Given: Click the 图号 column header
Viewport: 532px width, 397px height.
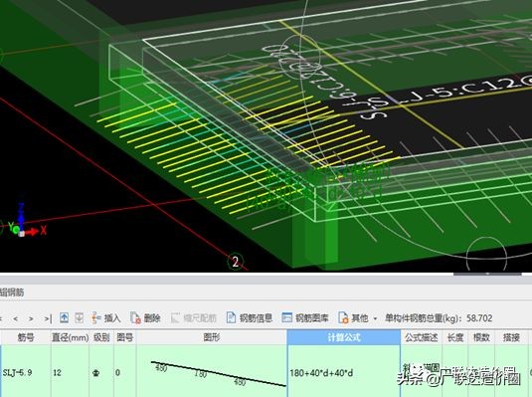Looking at the screenshot, I should pos(125,337).
